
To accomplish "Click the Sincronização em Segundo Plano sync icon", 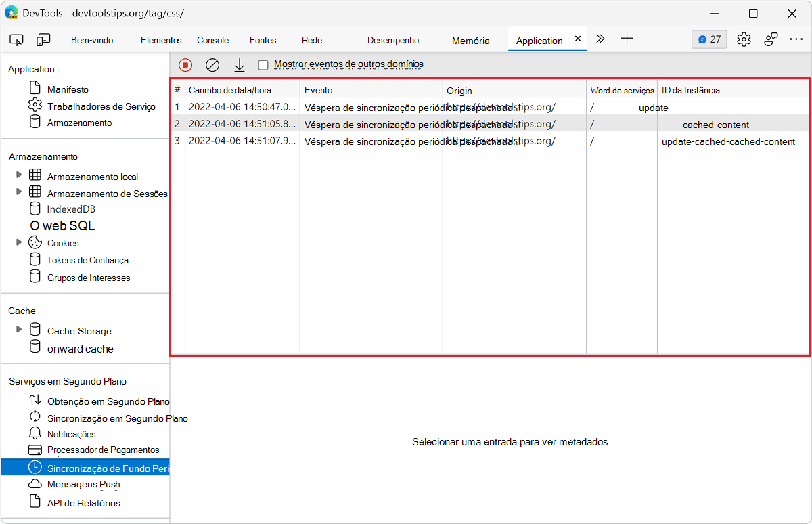I will [35, 417].
